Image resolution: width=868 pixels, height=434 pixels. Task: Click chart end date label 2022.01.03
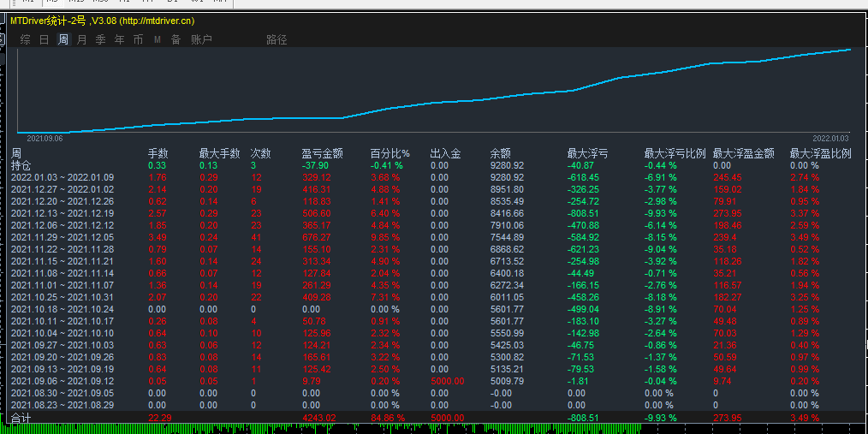pos(830,139)
